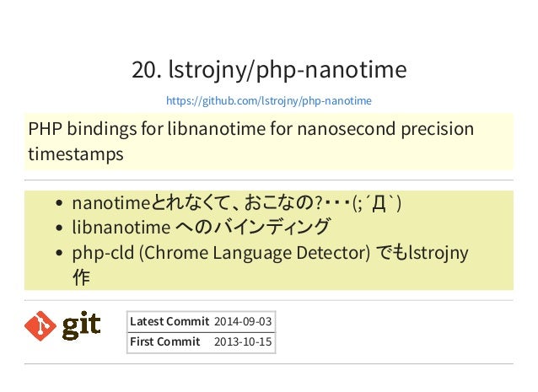Click "nanosecond precision" in the description

385,130
